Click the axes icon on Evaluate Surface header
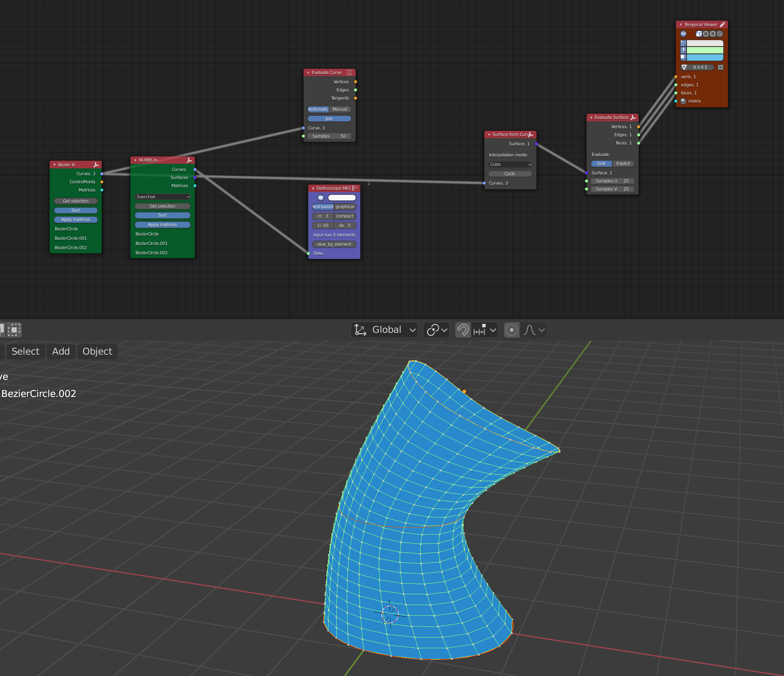The image size is (784, 676). pyautogui.click(x=633, y=118)
